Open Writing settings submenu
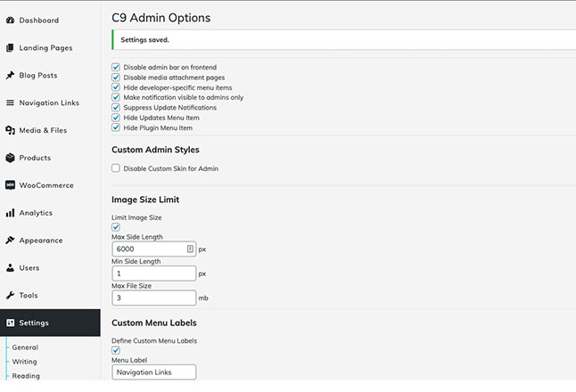 pyautogui.click(x=24, y=362)
